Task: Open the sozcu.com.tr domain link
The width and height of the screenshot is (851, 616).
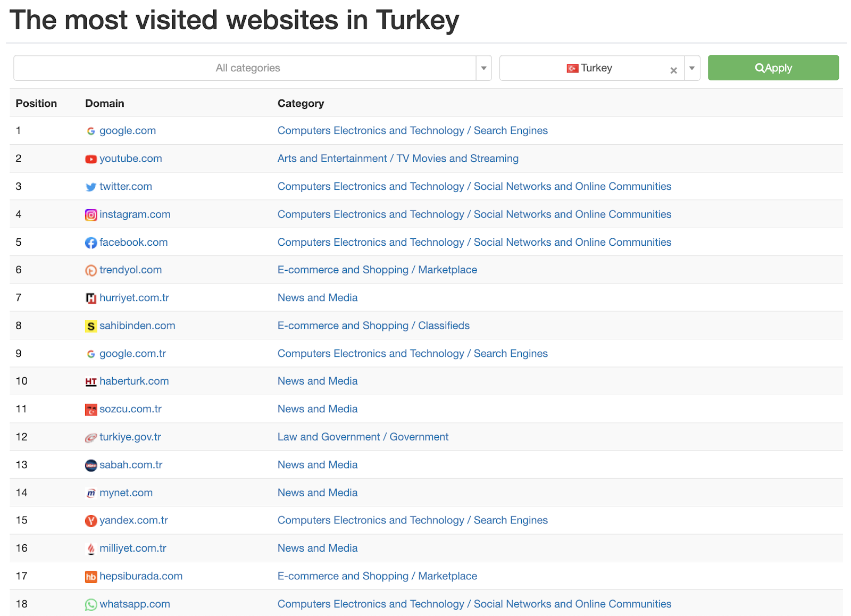Action: [x=130, y=409]
